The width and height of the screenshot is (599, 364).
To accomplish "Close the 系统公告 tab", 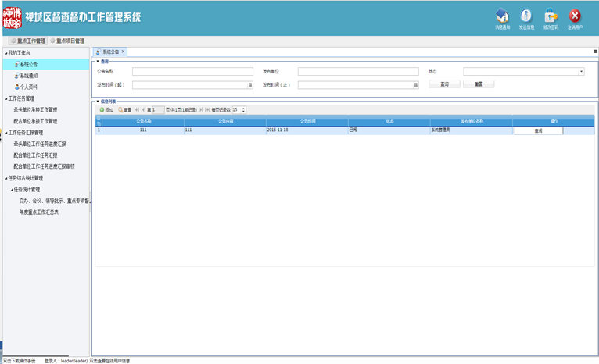I will tap(123, 52).
